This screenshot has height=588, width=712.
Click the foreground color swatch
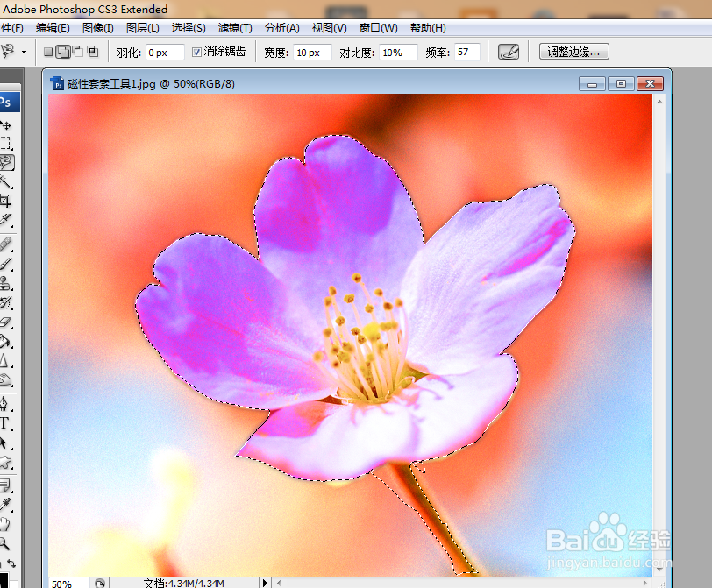click(x=4, y=580)
